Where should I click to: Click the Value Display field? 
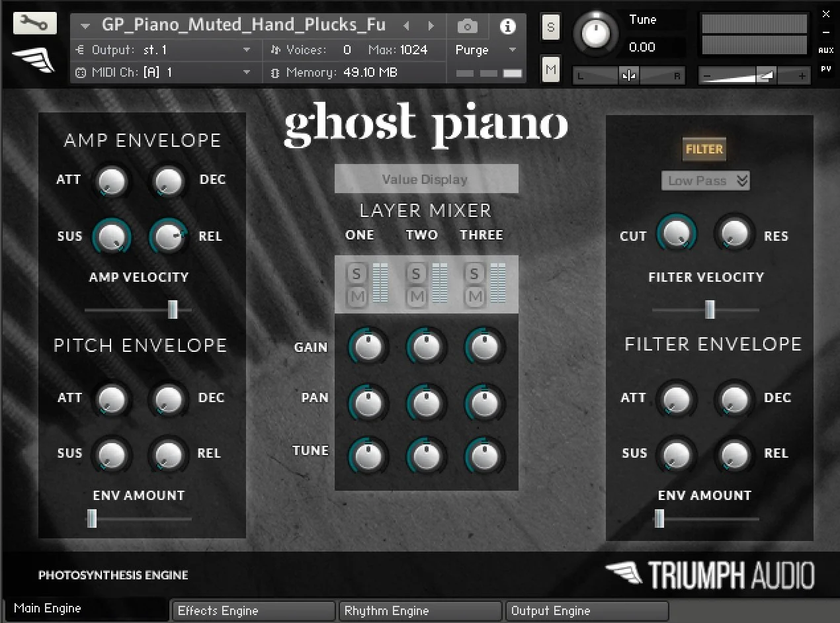point(426,179)
